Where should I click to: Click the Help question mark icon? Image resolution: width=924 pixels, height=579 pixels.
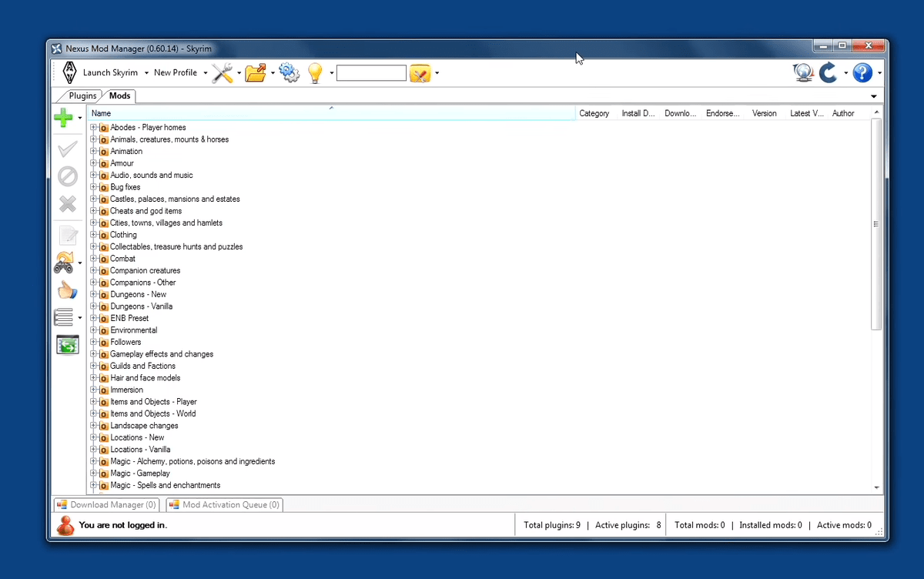[862, 72]
